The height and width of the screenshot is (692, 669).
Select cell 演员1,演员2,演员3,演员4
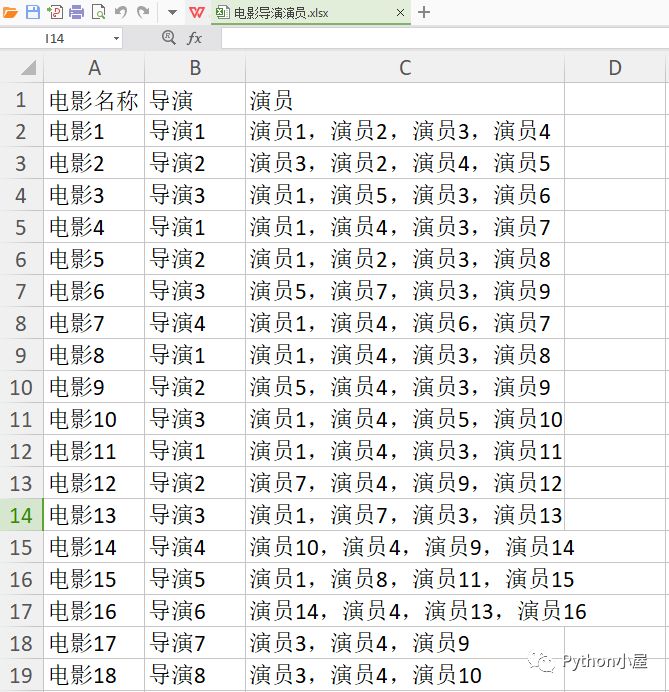(405, 131)
